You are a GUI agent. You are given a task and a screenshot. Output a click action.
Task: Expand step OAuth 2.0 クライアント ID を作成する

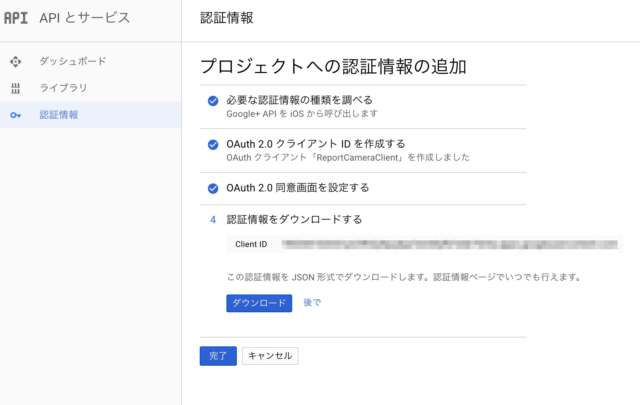pos(316,144)
